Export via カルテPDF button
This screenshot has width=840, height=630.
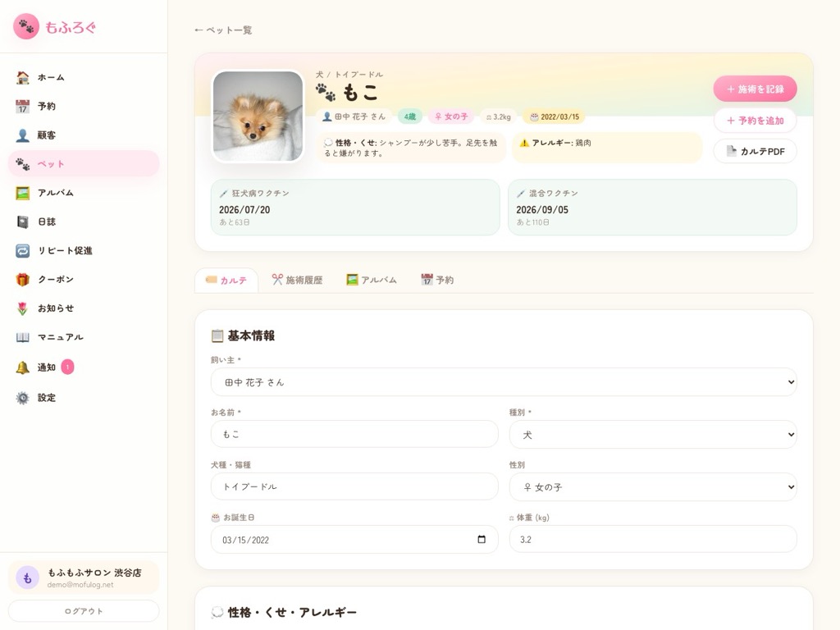point(755,152)
